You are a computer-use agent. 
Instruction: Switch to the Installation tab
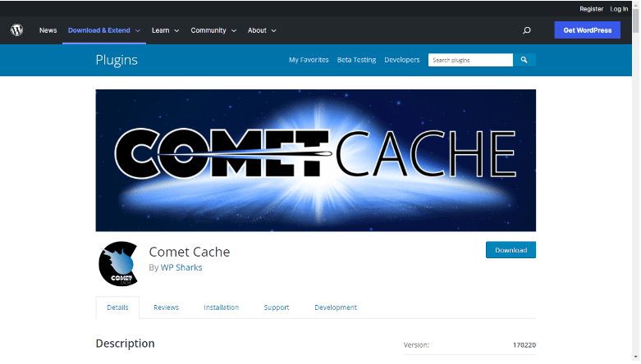(x=221, y=307)
